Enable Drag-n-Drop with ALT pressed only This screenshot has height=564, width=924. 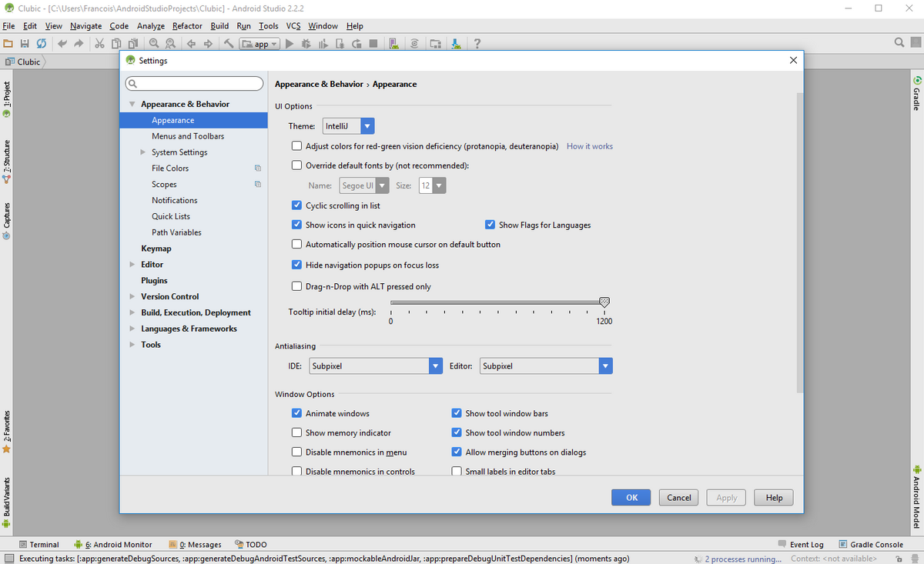(296, 286)
